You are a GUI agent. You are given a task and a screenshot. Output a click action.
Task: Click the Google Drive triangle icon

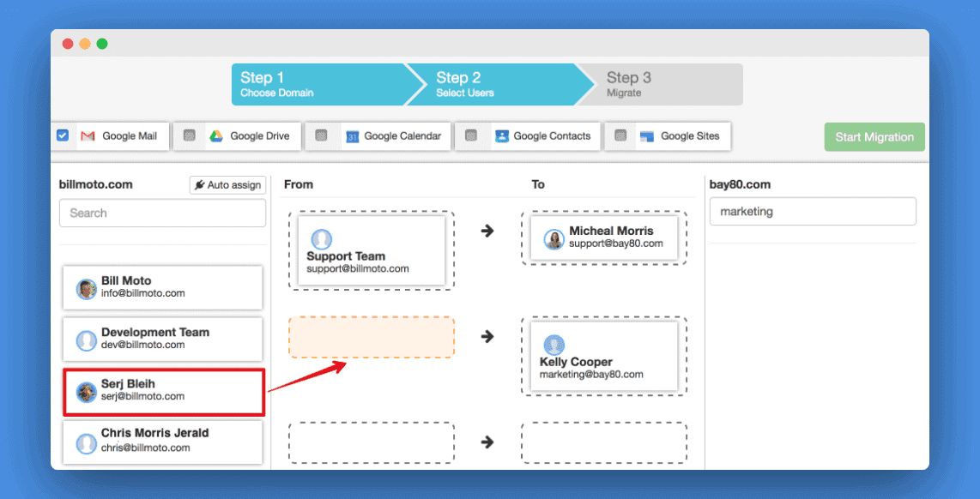click(219, 135)
